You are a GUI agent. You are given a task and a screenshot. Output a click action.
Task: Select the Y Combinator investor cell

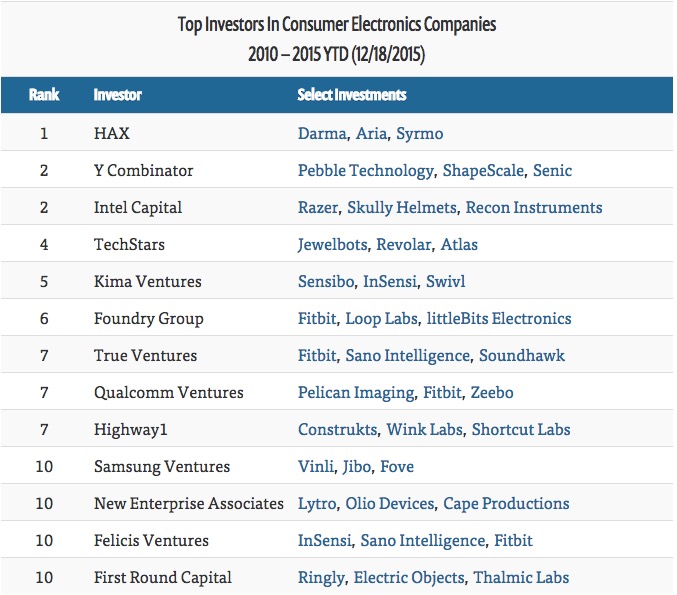[143, 171]
